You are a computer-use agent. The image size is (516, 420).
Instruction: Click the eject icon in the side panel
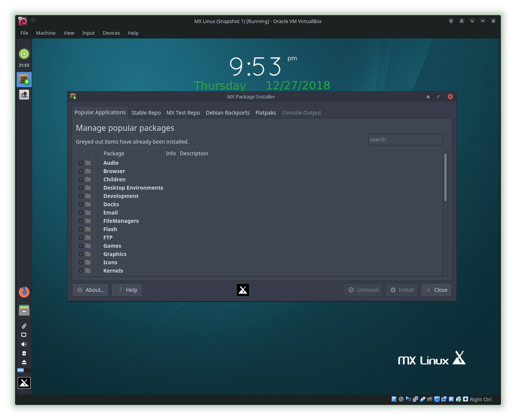24,362
